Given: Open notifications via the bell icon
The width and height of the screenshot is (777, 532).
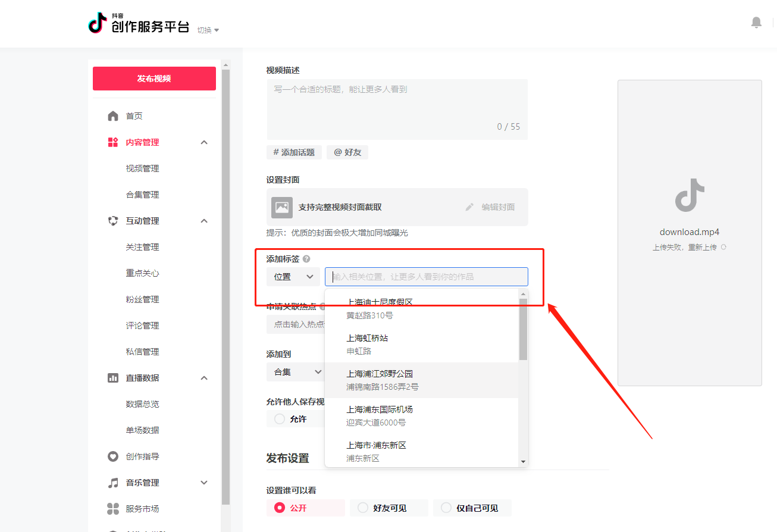Looking at the screenshot, I should point(756,22).
